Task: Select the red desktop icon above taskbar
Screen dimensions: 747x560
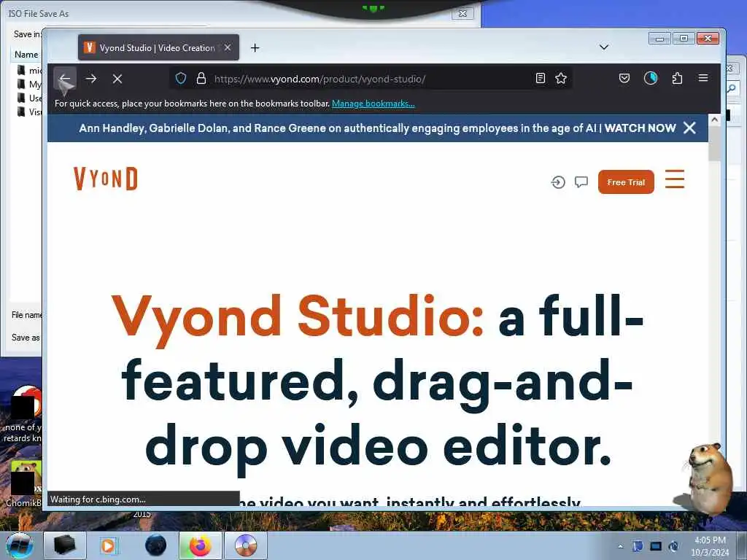Action: (23, 414)
